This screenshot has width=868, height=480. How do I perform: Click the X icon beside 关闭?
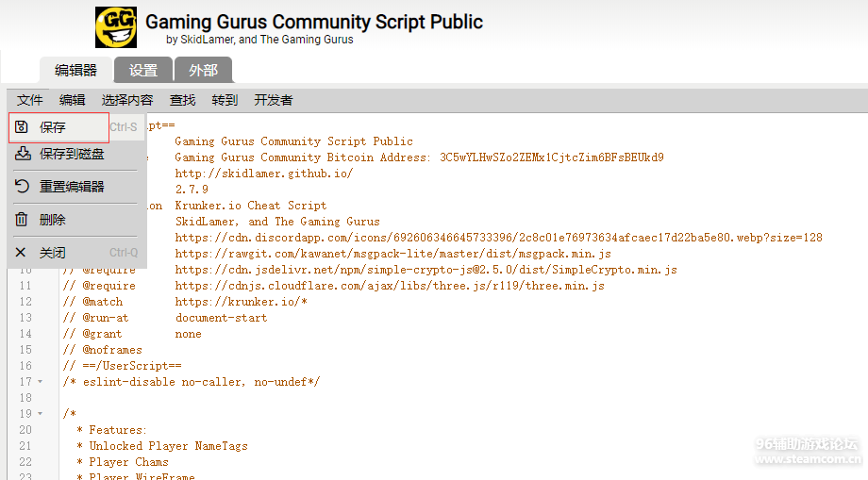(22, 253)
